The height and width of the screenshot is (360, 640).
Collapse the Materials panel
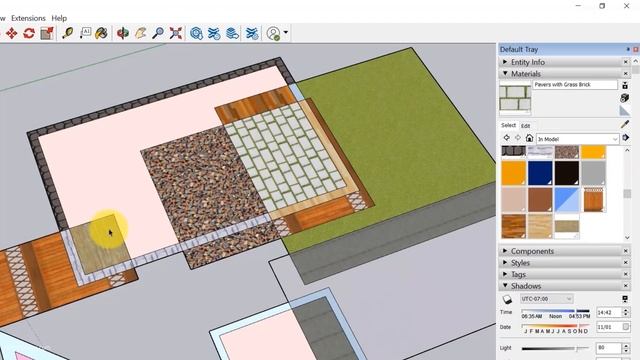[x=505, y=73]
